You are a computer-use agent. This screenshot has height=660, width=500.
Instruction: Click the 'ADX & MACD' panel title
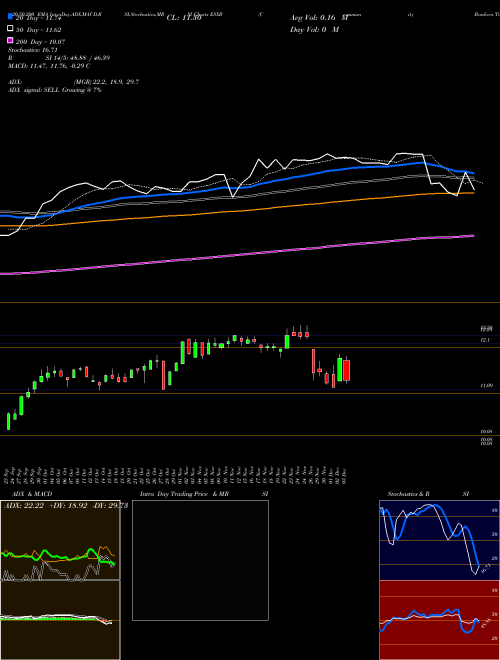click(32, 494)
